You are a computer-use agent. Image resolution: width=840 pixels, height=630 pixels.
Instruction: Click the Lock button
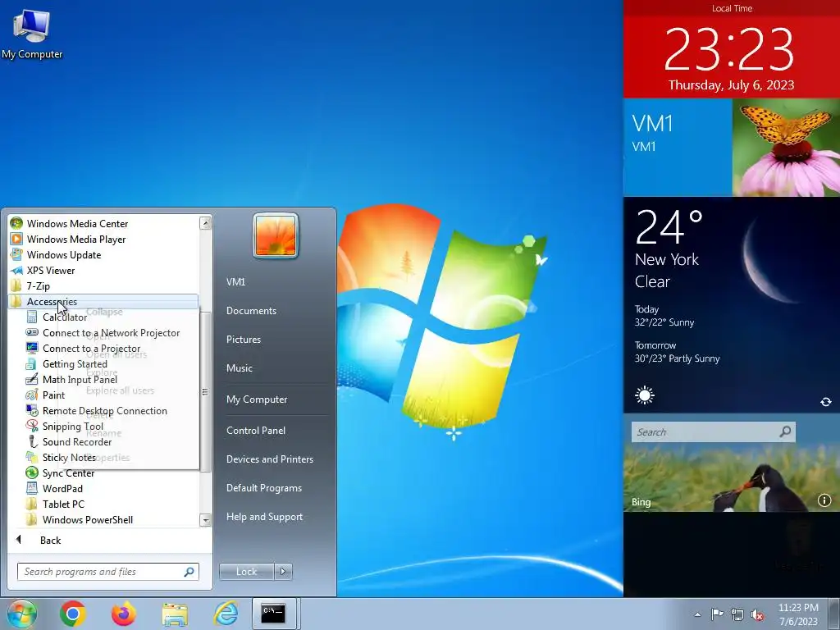(246, 572)
